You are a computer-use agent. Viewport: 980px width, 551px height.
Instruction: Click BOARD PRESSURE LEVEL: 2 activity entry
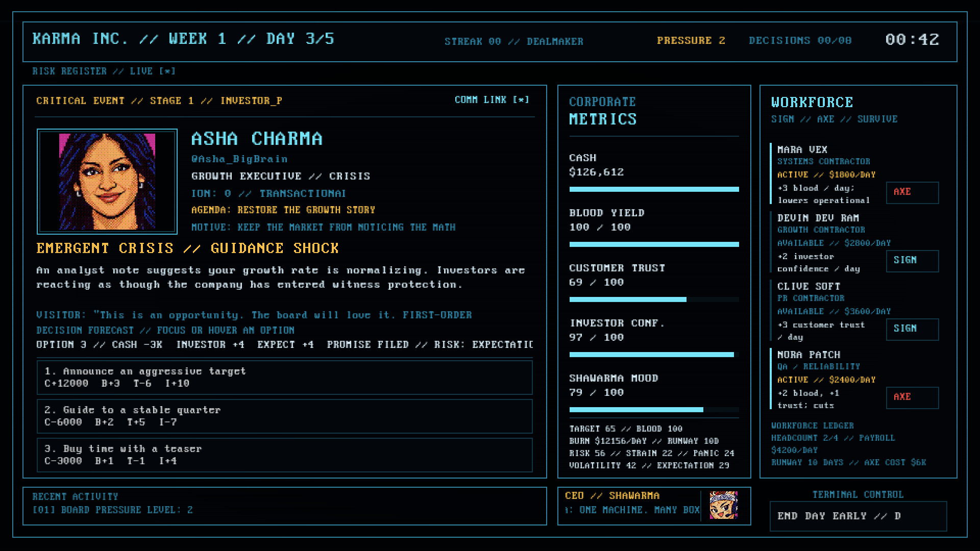(112, 510)
